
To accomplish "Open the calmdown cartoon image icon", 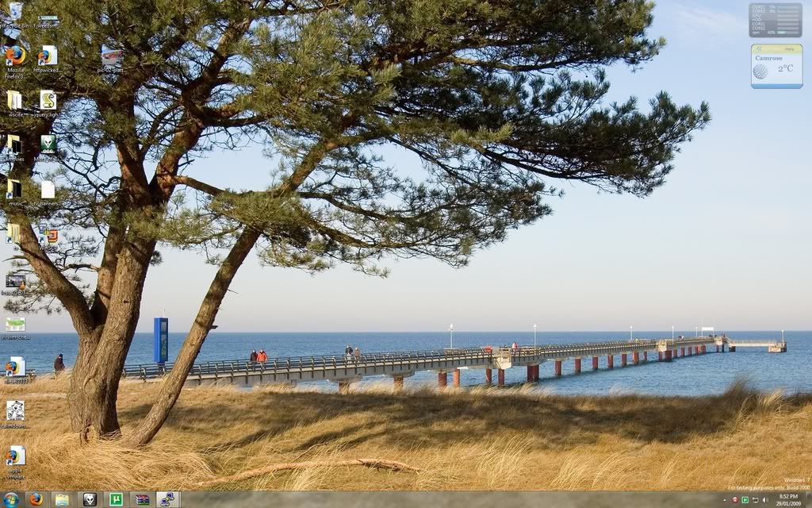I will tap(15, 410).
